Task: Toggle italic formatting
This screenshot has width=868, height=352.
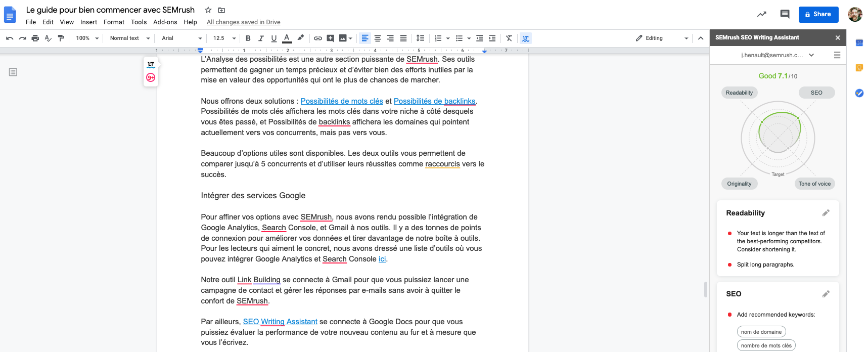Action: (x=261, y=38)
